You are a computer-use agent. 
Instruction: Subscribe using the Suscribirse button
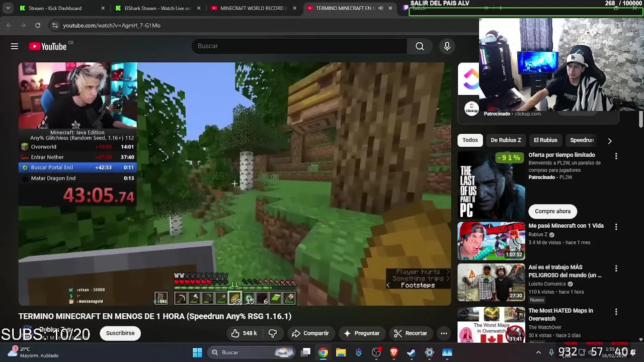coord(120,333)
